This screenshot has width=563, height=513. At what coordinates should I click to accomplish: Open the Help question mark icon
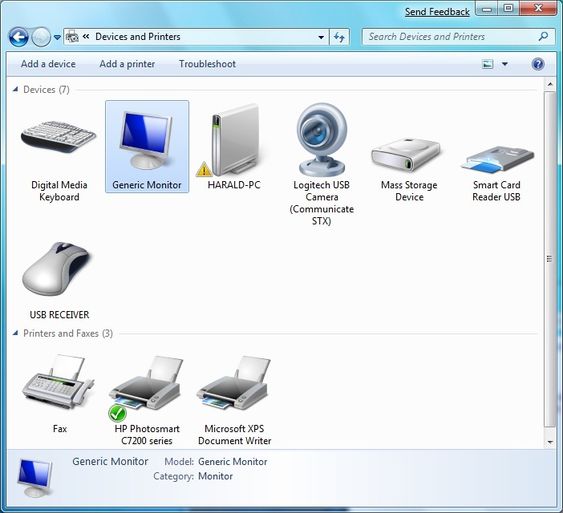point(538,64)
